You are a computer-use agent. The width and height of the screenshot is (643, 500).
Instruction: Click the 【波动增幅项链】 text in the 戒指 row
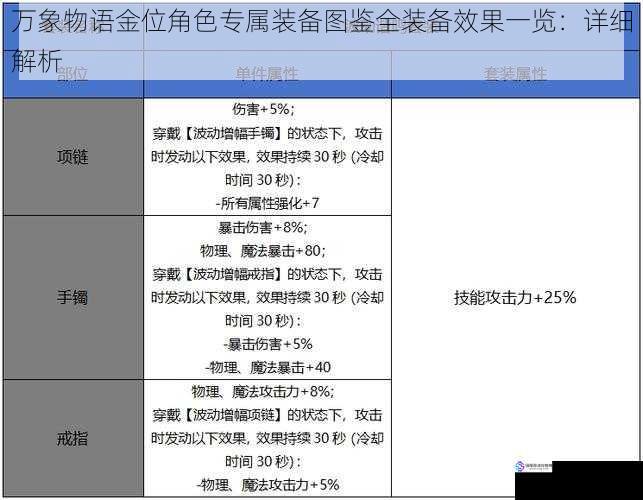click(233, 415)
